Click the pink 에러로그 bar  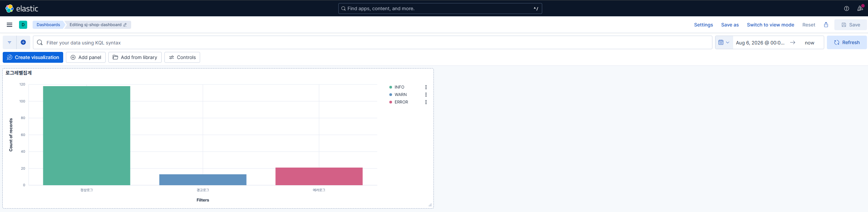tap(319, 176)
